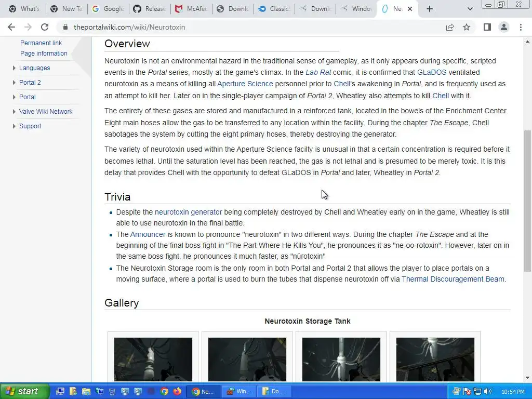Reload the Neurotoxin wiki page
This screenshot has height=399, width=532.
pos(45,27)
